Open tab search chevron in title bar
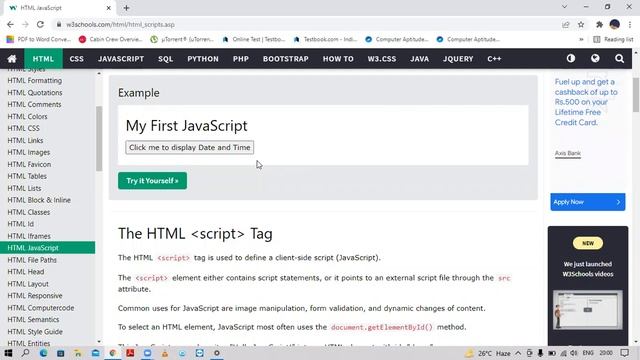The image size is (640, 360). 564,7
